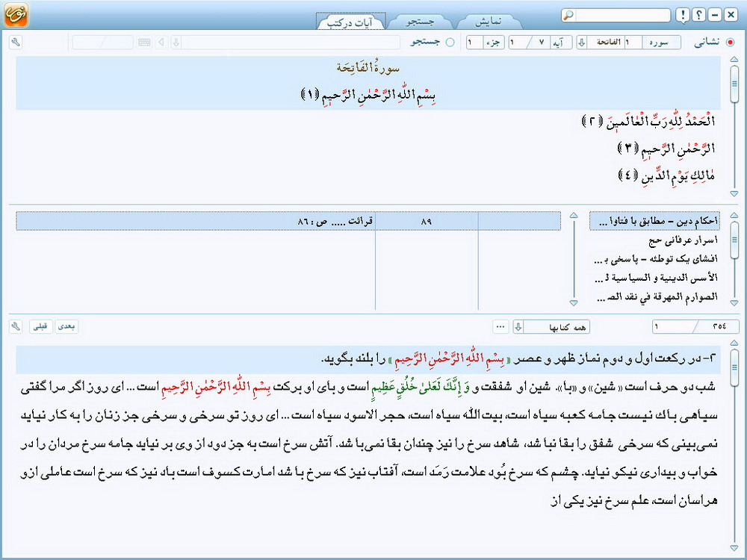The height and width of the screenshot is (560, 747).
Task: Click the magnifier icon in the search box
Action: pyautogui.click(x=568, y=16)
